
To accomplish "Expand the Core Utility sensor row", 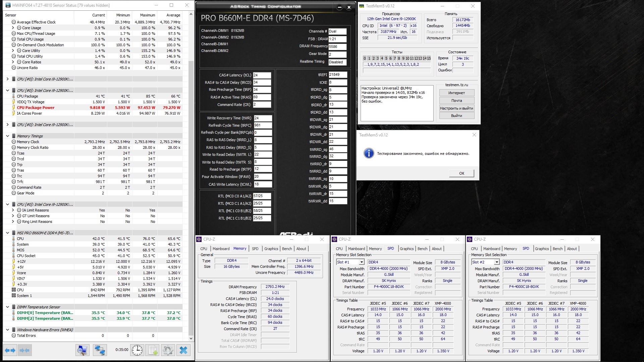I will point(13,51).
